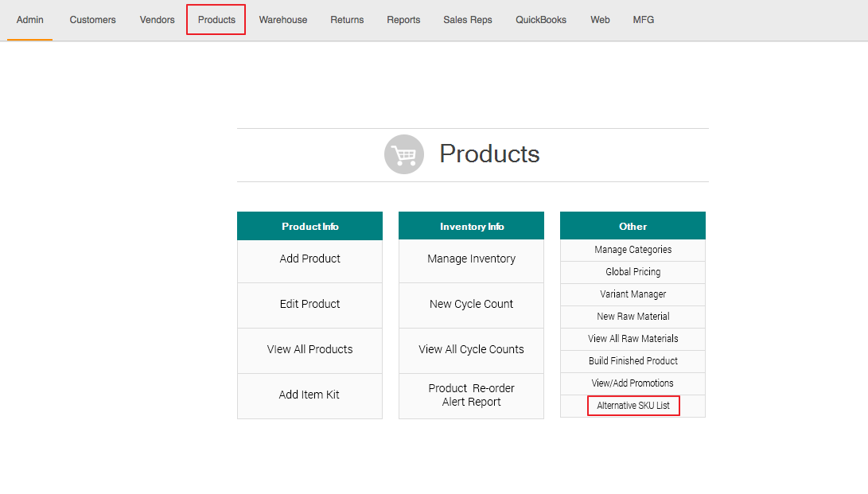Open View All Cycle Counts

pos(471,349)
